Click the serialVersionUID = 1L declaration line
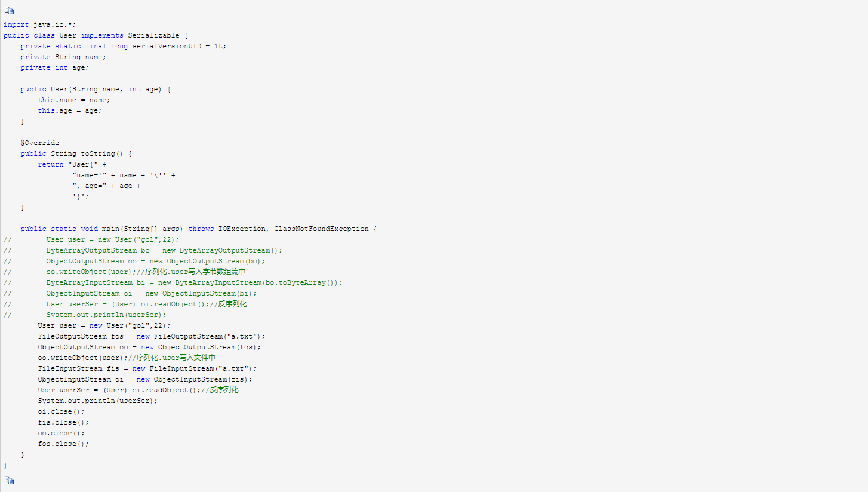 click(124, 46)
